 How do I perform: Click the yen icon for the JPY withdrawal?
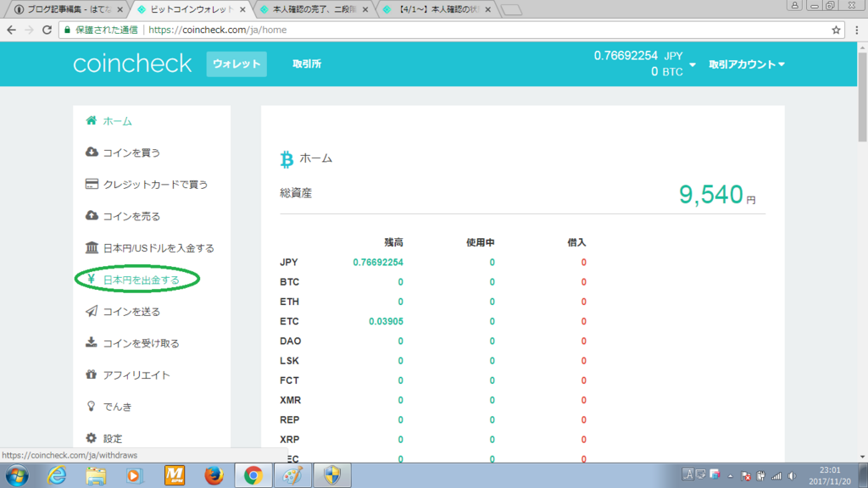(92, 279)
